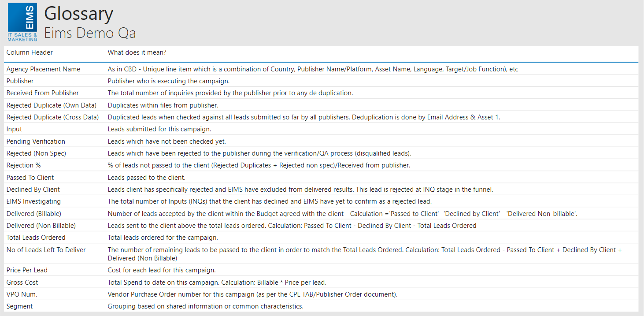Click 'Duplicates within files from publisher.' description
Viewport: 644px width, 316px height.
163,105
